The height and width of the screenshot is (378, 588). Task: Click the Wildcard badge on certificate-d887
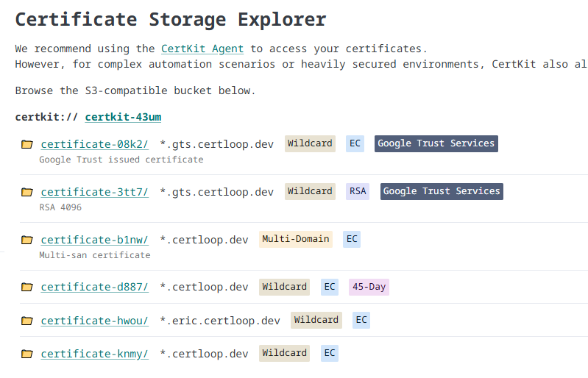[x=285, y=287]
